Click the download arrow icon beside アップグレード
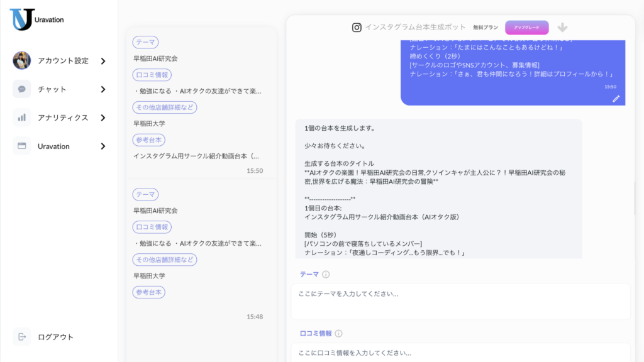 click(562, 28)
